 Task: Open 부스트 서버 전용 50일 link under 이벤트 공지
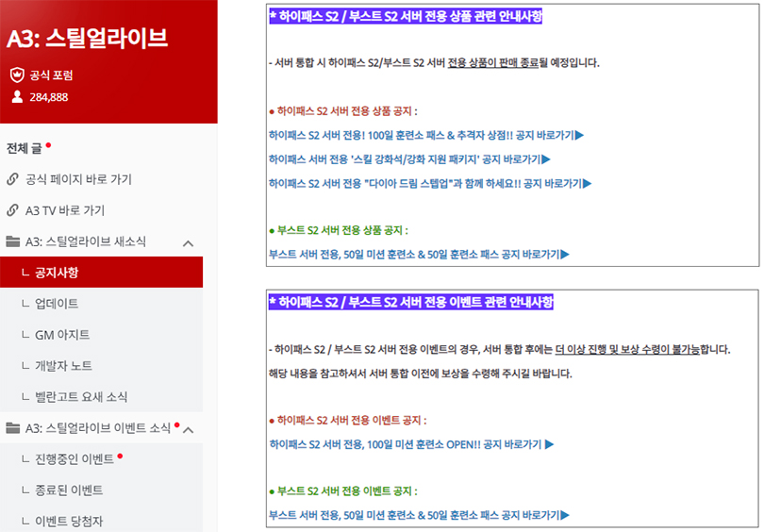pos(419,515)
